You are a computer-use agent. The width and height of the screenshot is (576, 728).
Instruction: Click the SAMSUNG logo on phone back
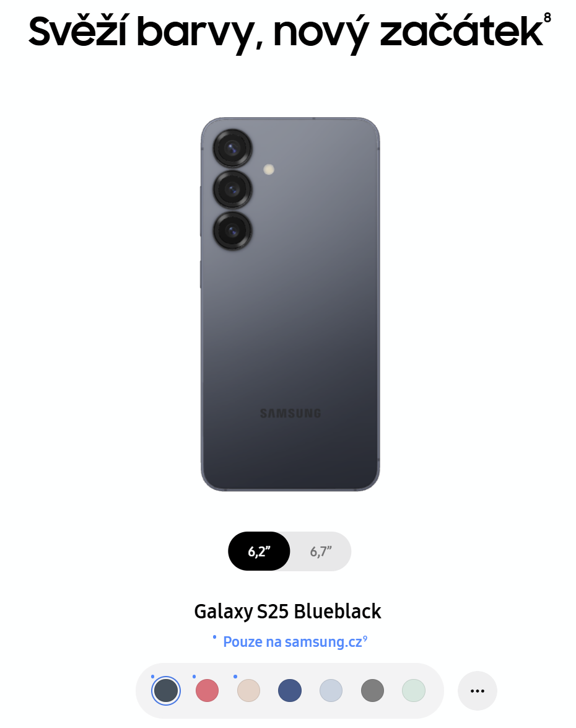290,413
